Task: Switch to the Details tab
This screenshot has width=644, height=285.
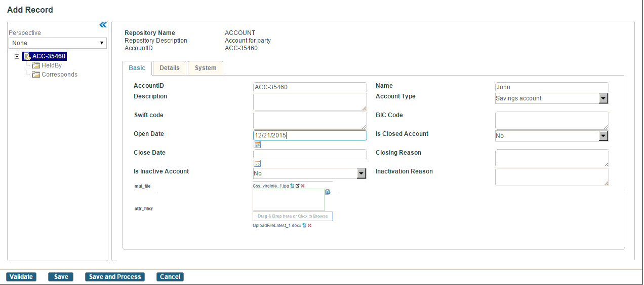Action: [170, 68]
